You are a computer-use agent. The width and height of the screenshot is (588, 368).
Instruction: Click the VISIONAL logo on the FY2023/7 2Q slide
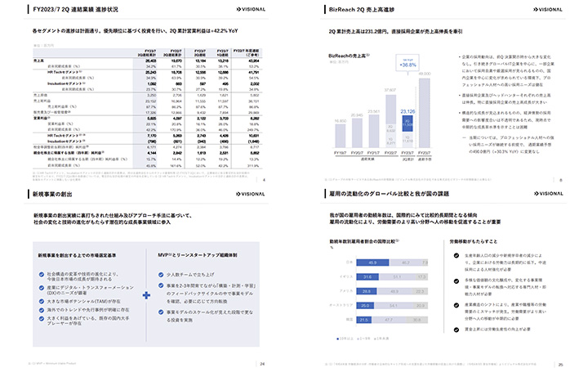coord(251,9)
